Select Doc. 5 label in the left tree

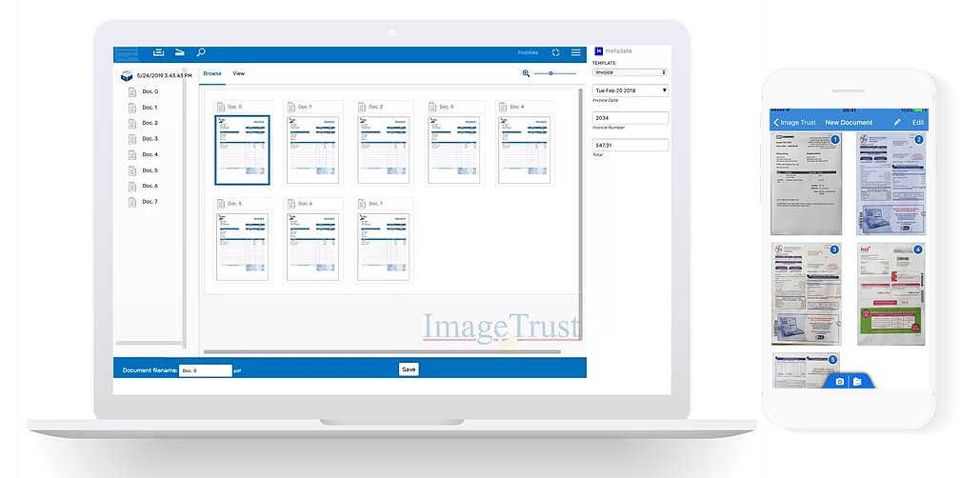click(x=150, y=170)
